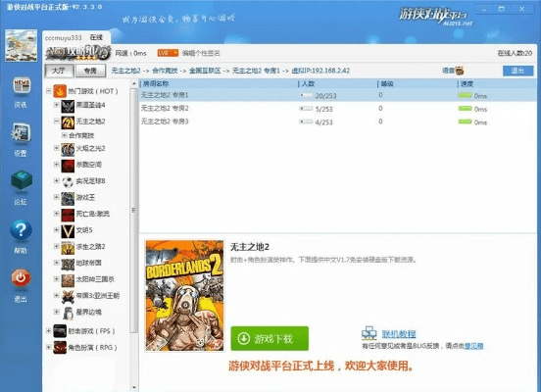
Task: Click the Borderlands 2 cover art thumbnail
Action: (x=184, y=296)
